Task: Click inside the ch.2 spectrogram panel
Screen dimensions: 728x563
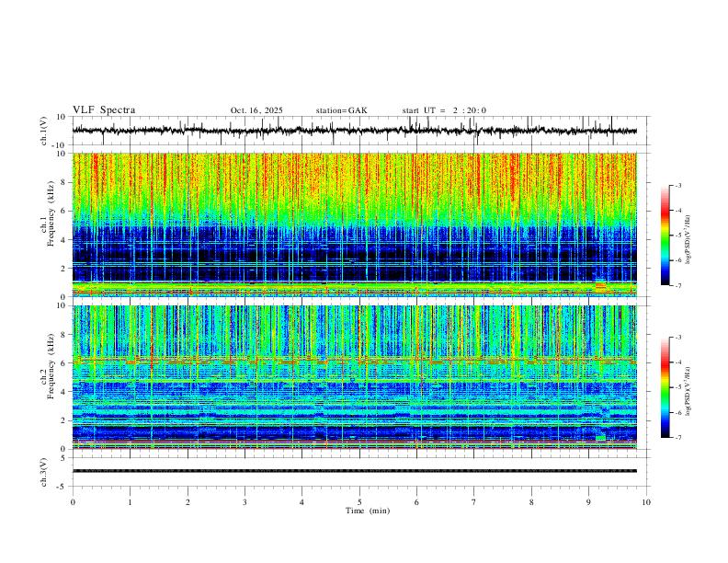Action: tap(355, 377)
